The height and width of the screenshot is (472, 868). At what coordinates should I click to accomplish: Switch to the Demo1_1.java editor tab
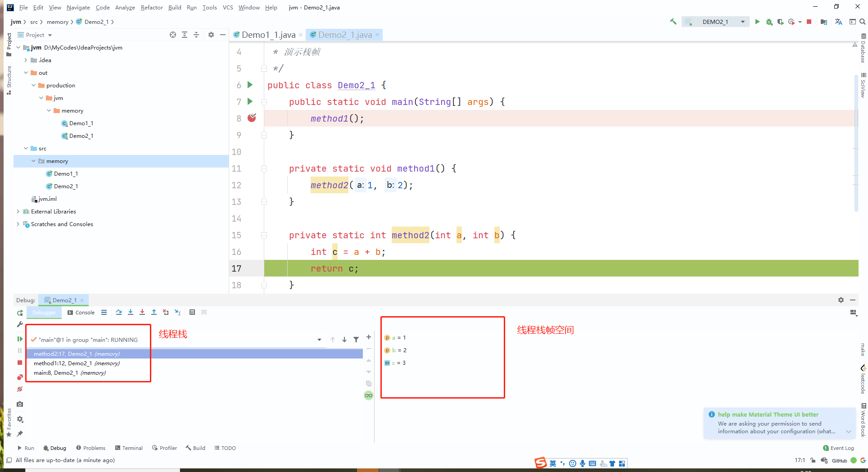coord(268,35)
